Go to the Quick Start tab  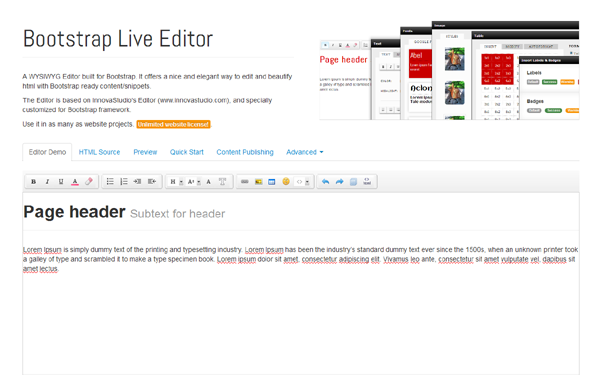[187, 152]
